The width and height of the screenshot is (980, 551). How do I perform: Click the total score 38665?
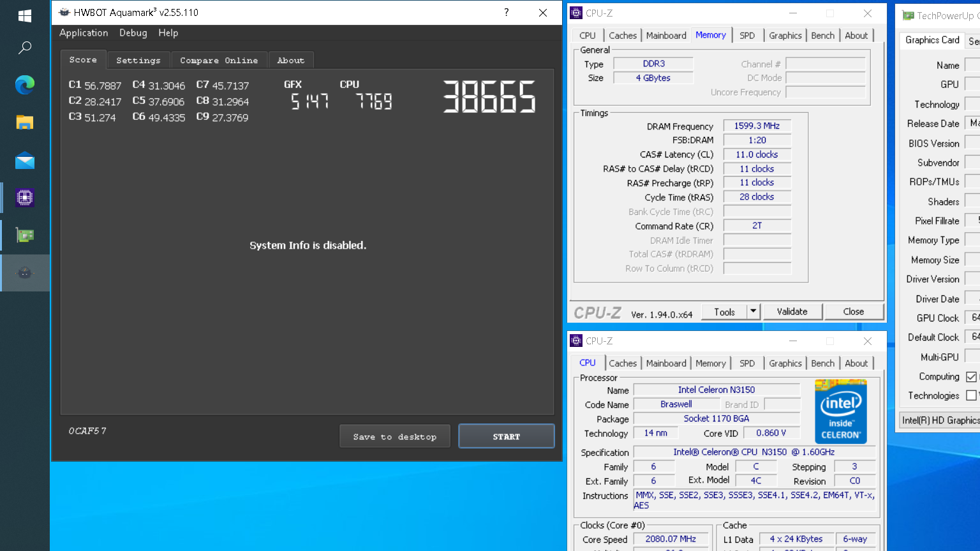click(x=489, y=97)
